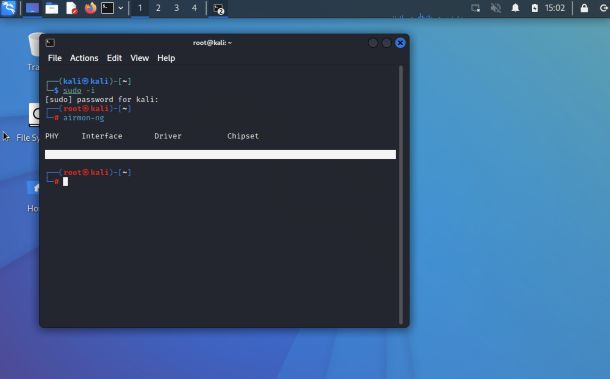The width and height of the screenshot is (610, 379).
Task: Click the terminal vertical scrollbar
Action: pos(401,195)
